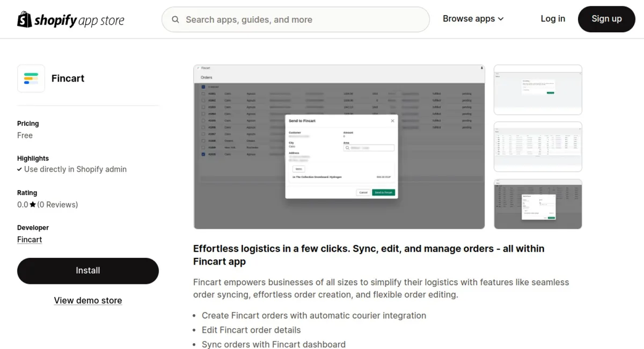Open the main Orders screenshot
644x349 pixels.
pyautogui.click(x=339, y=147)
